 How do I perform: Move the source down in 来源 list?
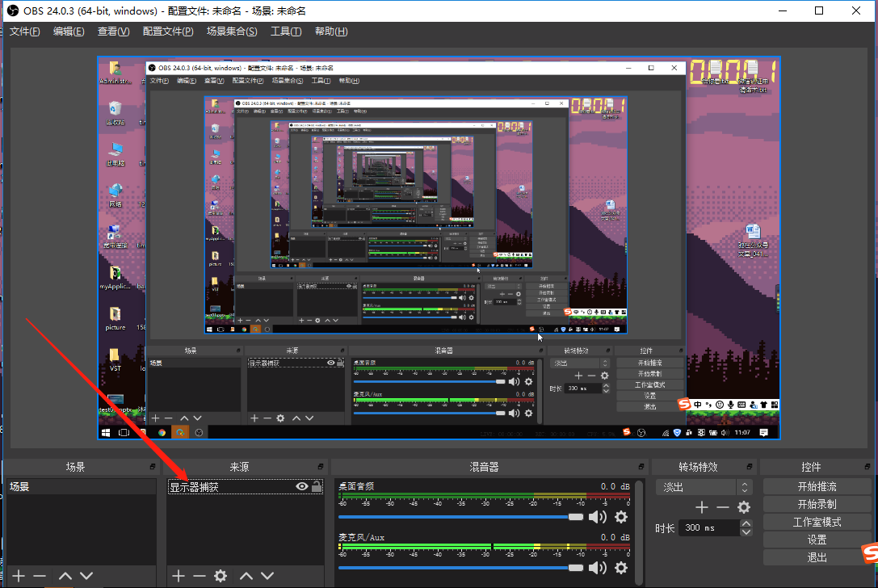click(x=267, y=576)
